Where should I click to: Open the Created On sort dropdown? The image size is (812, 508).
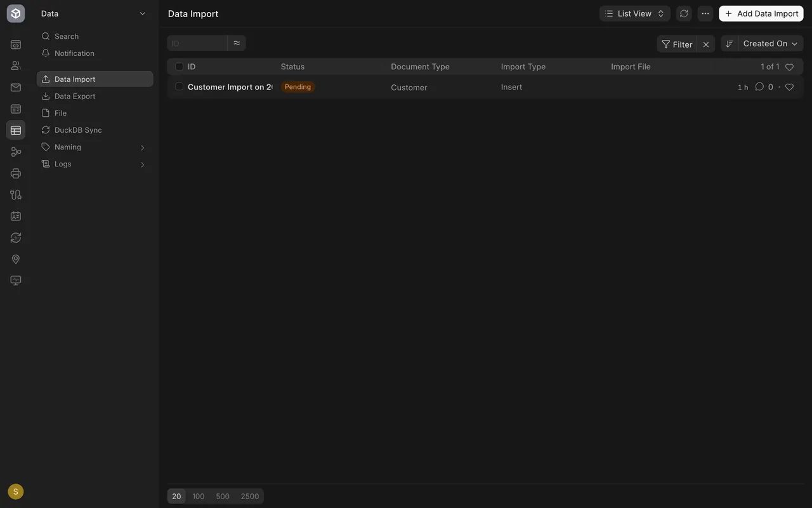tap(771, 43)
